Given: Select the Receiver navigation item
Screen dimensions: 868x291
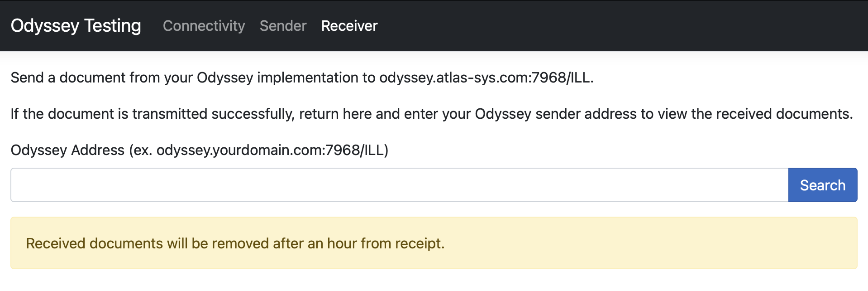Looking at the screenshot, I should click(349, 26).
